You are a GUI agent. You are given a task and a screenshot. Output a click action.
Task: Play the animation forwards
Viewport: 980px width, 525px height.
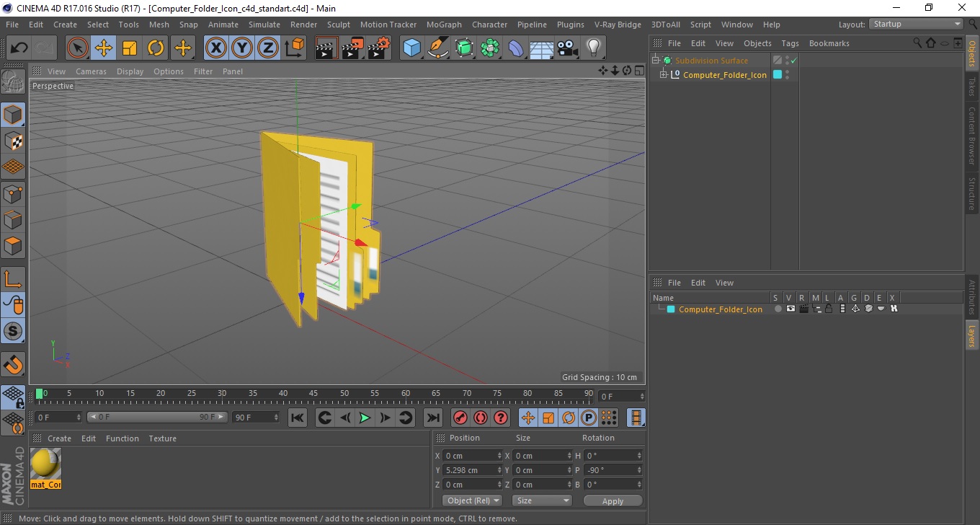(x=365, y=418)
